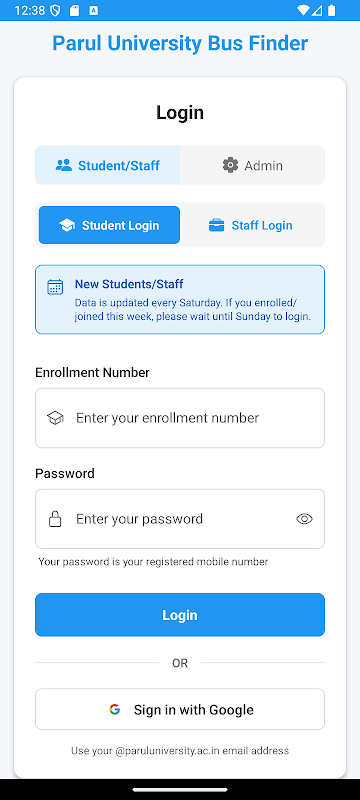The height and width of the screenshot is (800, 360).
Task: Choose the Staff Login option
Action: (250, 225)
